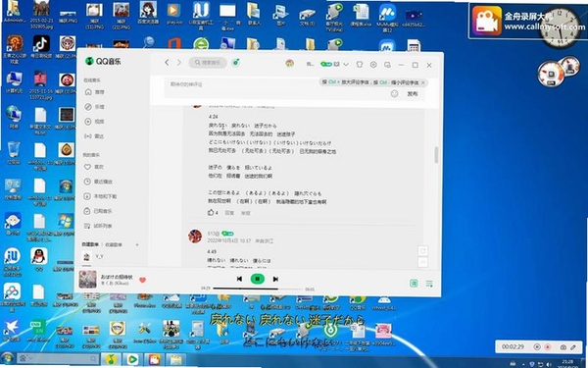Click 回复 under the first comment
This screenshot has width=588, height=368.
click(x=229, y=213)
